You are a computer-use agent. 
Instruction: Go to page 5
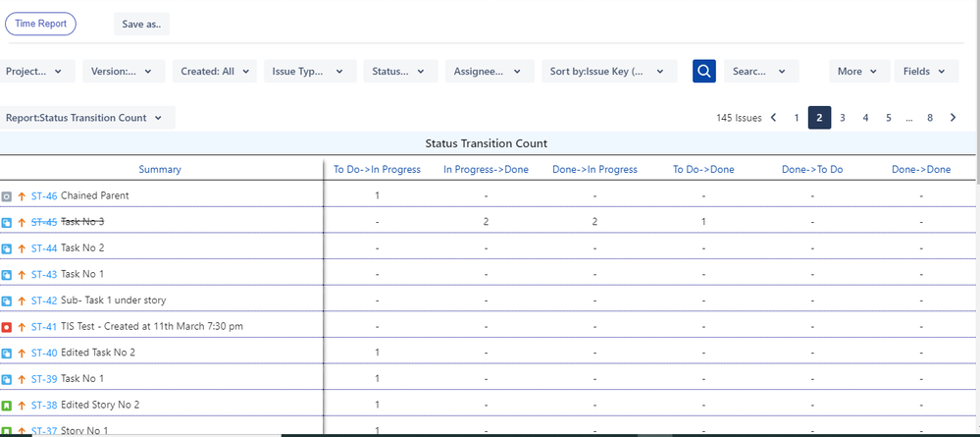tap(888, 118)
